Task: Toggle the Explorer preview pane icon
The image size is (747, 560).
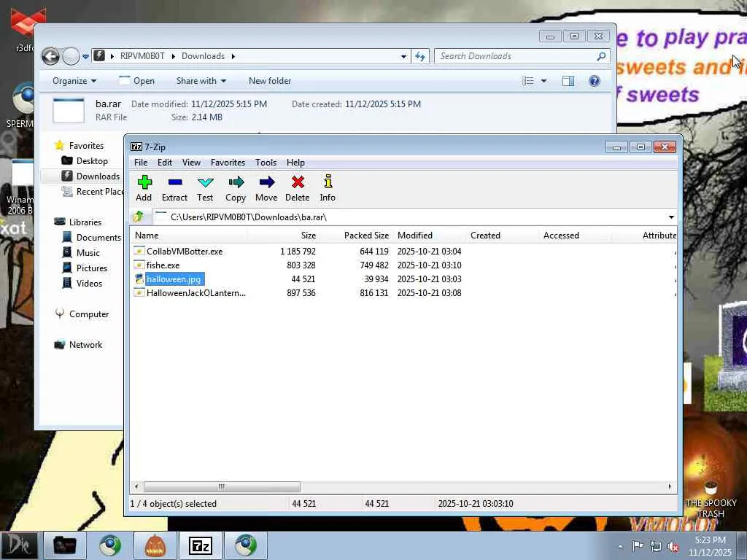Action: [568, 81]
